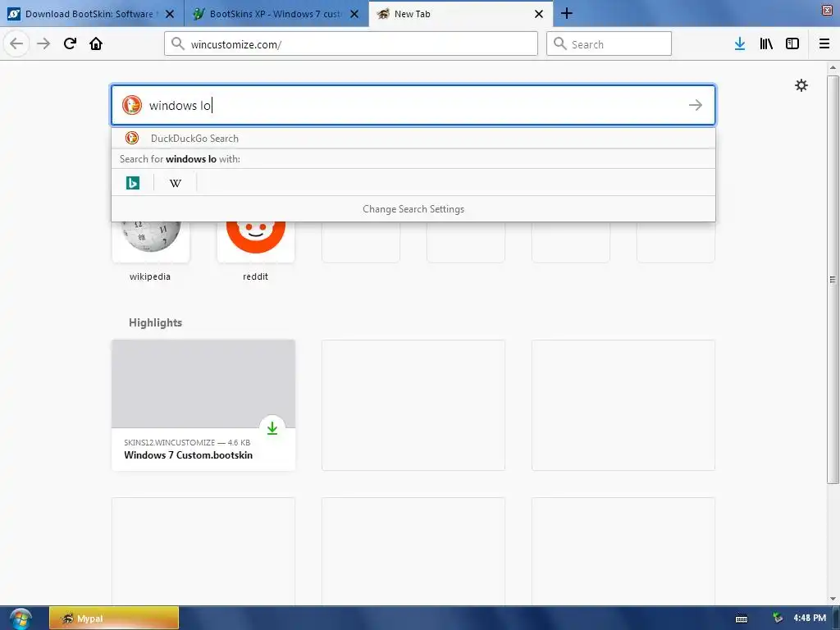Search windows lo with Bing

coord(132,183)
